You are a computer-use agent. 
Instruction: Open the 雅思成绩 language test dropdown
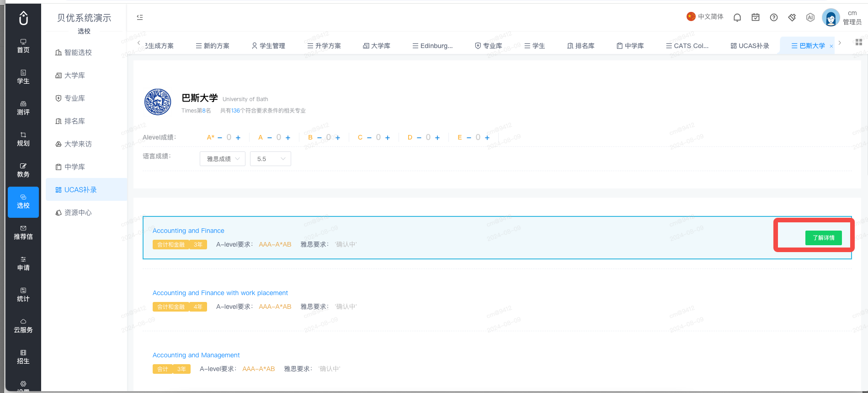click(x=223, y=159)
